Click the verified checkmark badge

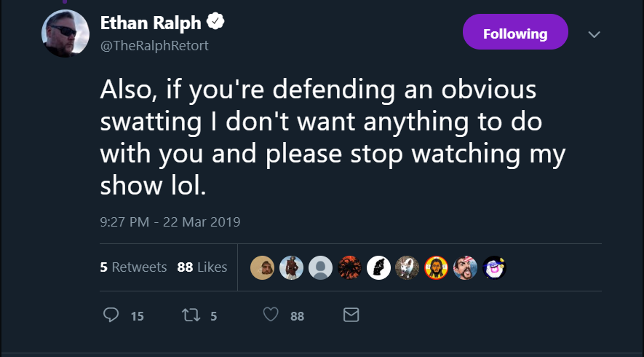215,22
